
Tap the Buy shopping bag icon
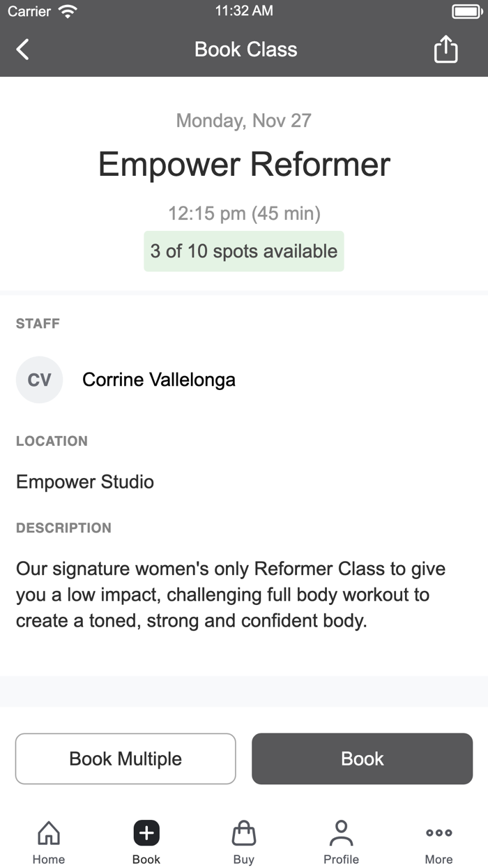coord(243,832)
